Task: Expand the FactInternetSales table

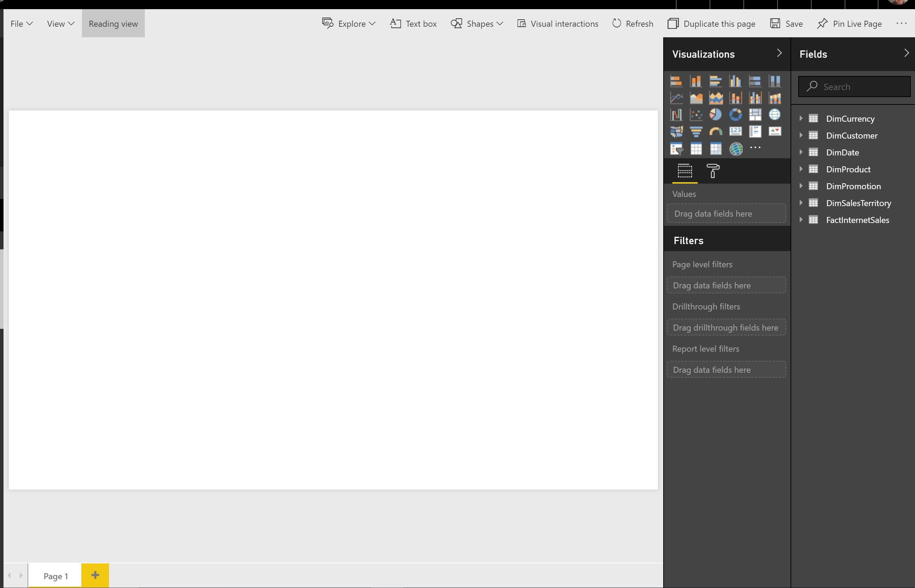Action: 801,219
